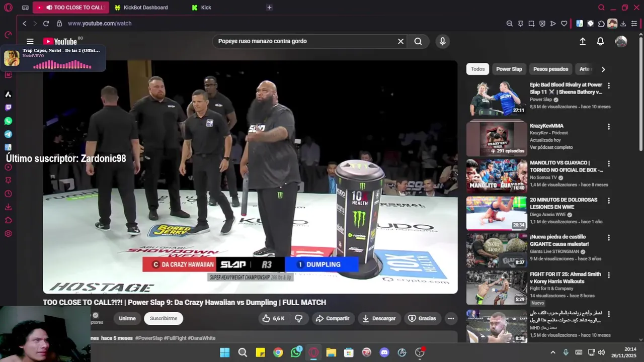Open options for 20 MINUTOS DE DOLOROSAS video
644x362 pixels.
click(609, 201)
